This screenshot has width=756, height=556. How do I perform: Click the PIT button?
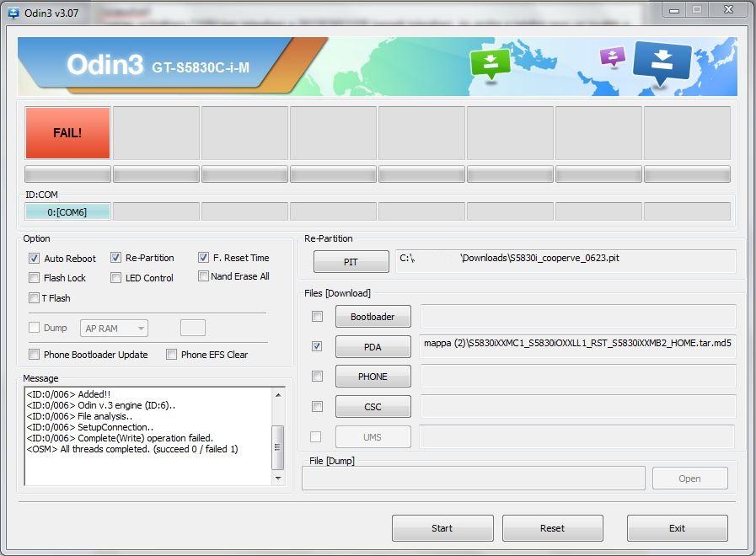(351, 262)
